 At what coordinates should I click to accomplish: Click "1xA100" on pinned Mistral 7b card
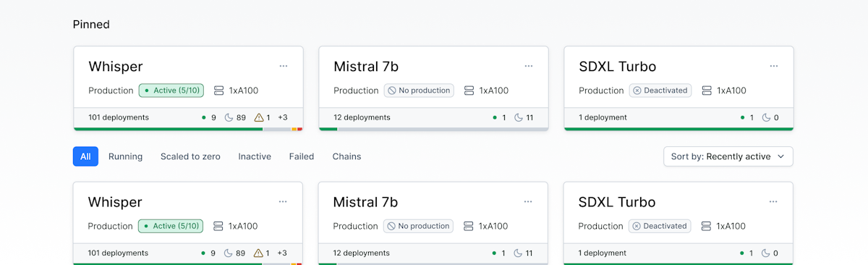pyautogui.click(x=494, y=91)
